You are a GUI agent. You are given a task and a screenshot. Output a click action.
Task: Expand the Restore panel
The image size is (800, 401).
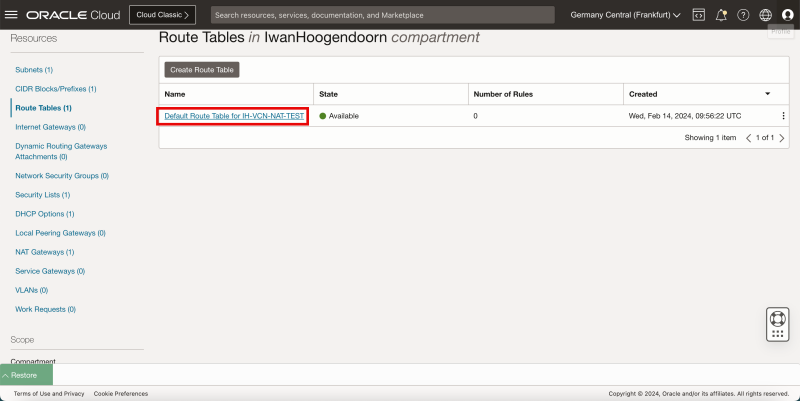[26, 375]
